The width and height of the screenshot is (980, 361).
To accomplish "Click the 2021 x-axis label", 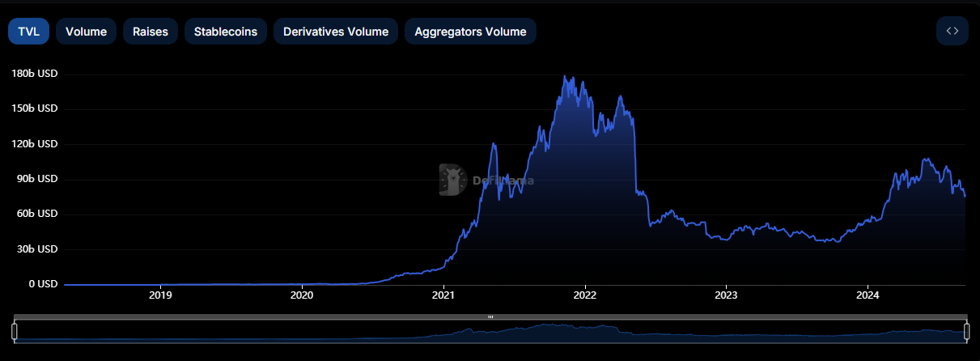I will coord(443,295).
